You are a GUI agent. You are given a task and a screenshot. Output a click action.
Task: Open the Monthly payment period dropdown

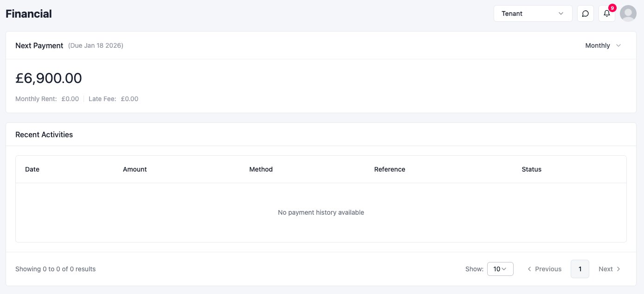click(x=603, y=45)
